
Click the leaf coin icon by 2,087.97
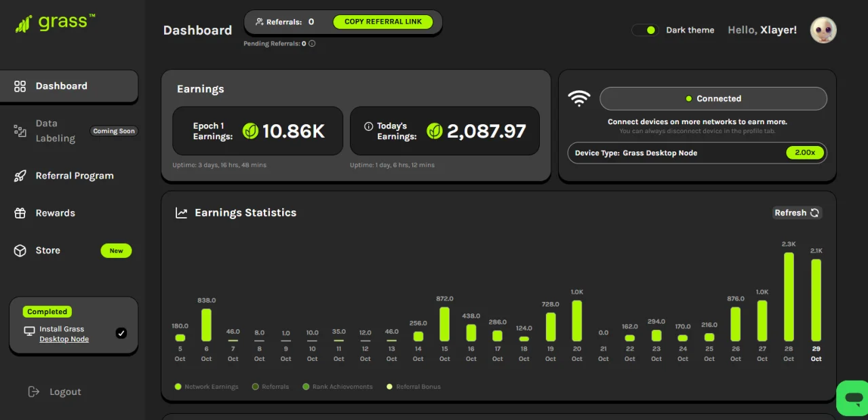[x=435, y=131]
